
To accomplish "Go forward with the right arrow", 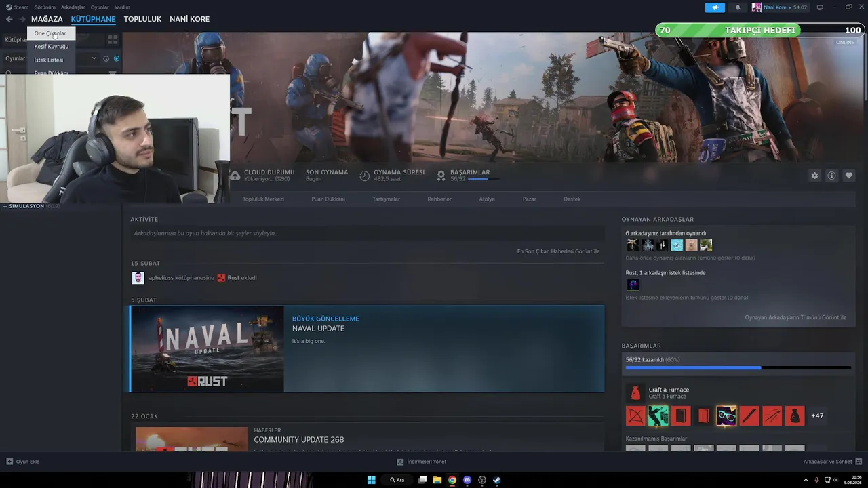I will [22, 19].
